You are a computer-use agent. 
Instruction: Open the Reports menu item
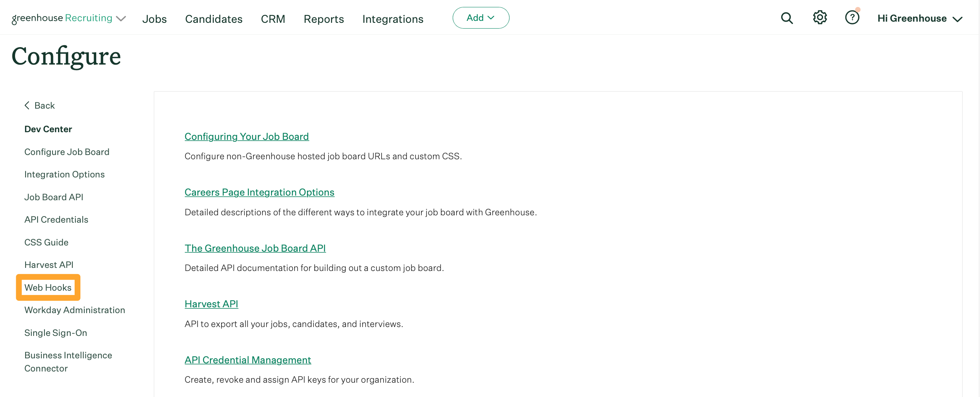(x=324, y=19)
